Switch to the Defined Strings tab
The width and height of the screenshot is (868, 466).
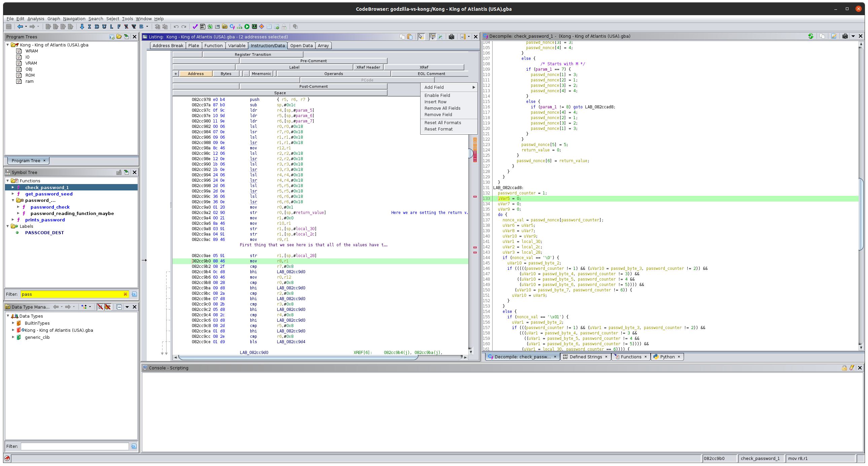[586, 357]
